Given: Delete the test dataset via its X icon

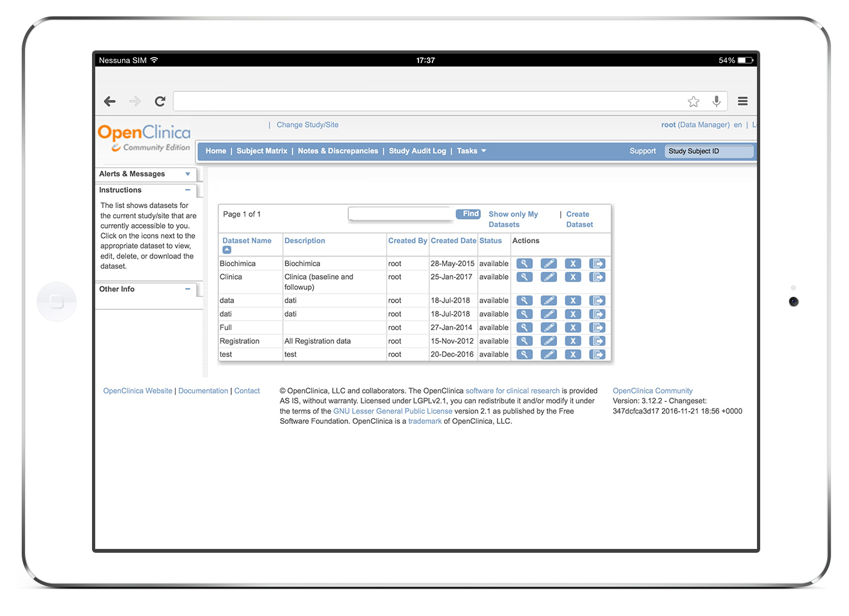Looking at the screenshot, I should tap(573, 354).
